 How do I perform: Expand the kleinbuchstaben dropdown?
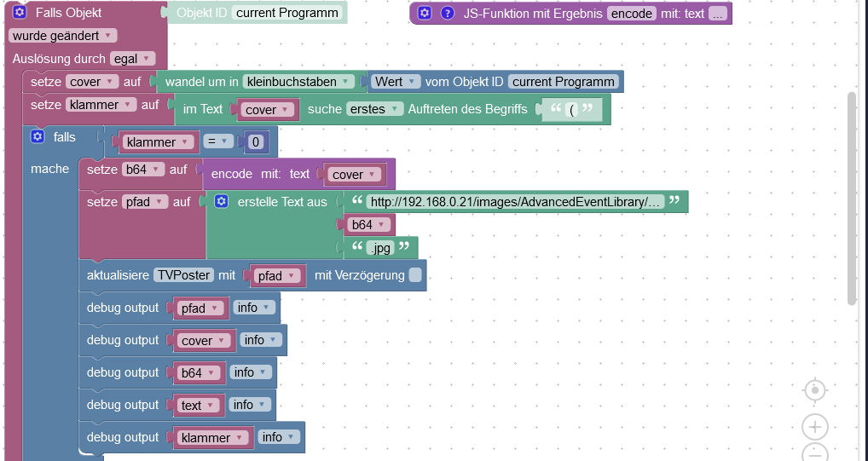point(299,82)
